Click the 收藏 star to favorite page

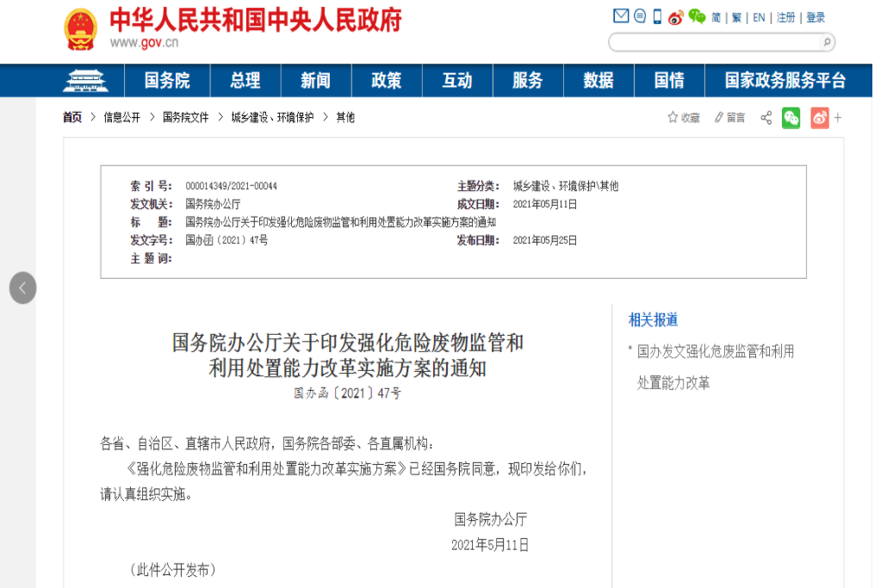[684, 118]
